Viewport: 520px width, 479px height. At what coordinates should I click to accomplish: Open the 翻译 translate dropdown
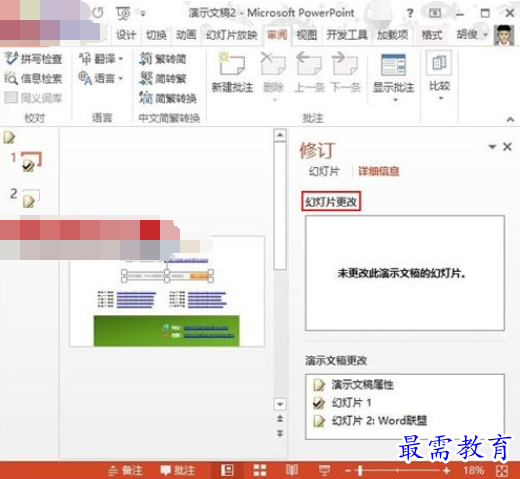click(101, 59)
